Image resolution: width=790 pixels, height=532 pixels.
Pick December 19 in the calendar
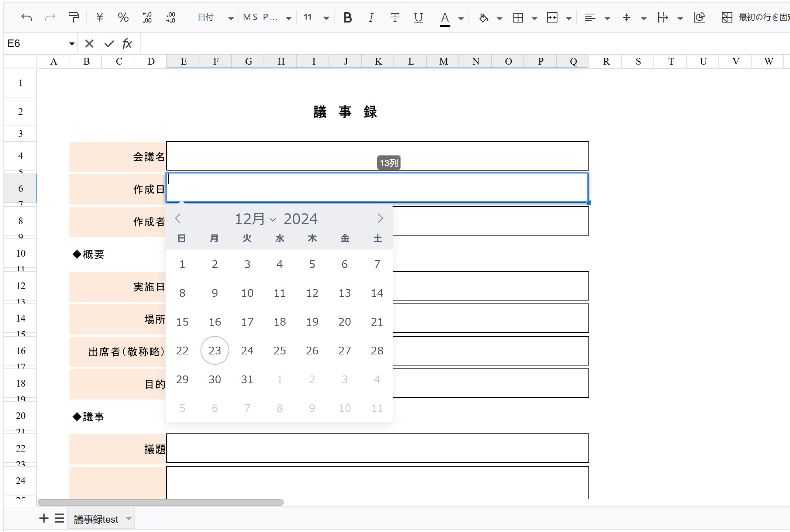pyautogui.click(x=312, y=322)
